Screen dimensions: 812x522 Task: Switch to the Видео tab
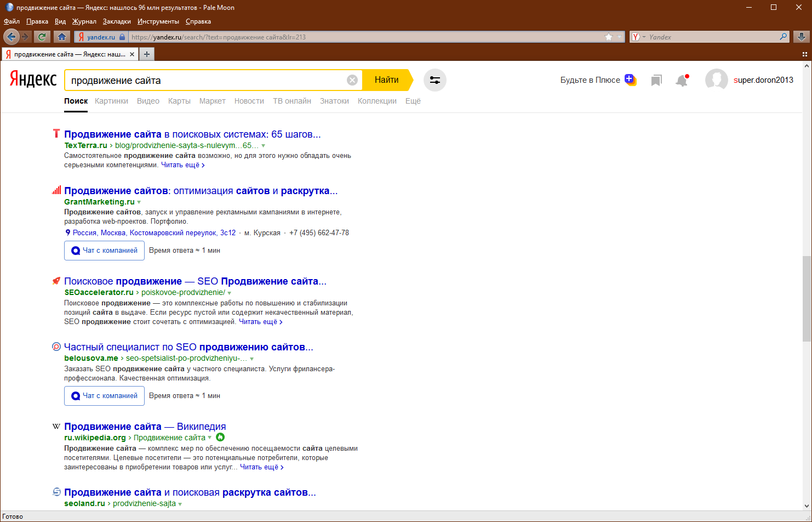tap(148, 101)
